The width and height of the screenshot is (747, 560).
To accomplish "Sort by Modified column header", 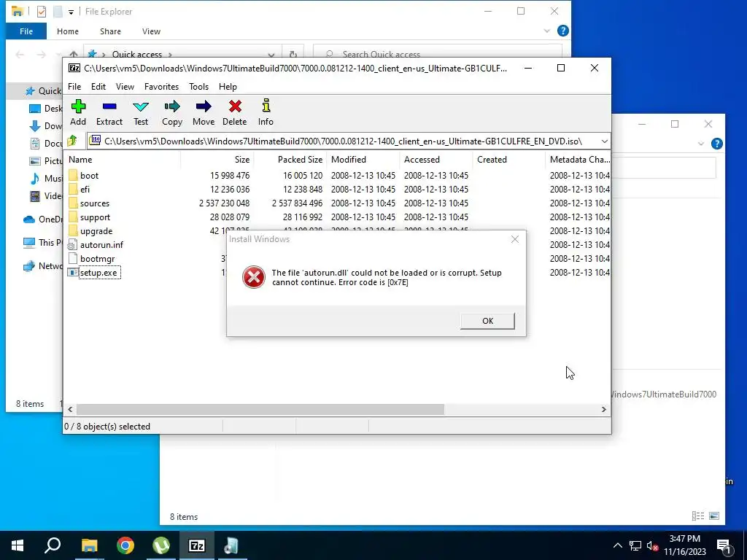I will click(x=349, y=160).
